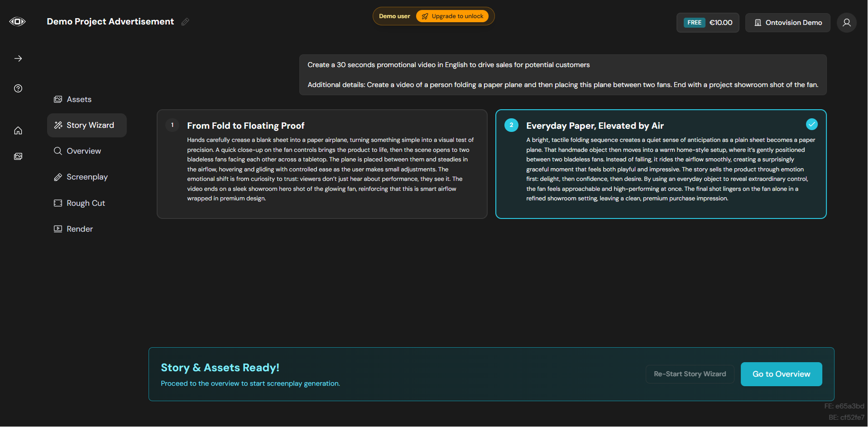Select story number 2 badge
Screen dimensions: 868x427
tap(511, 125)
